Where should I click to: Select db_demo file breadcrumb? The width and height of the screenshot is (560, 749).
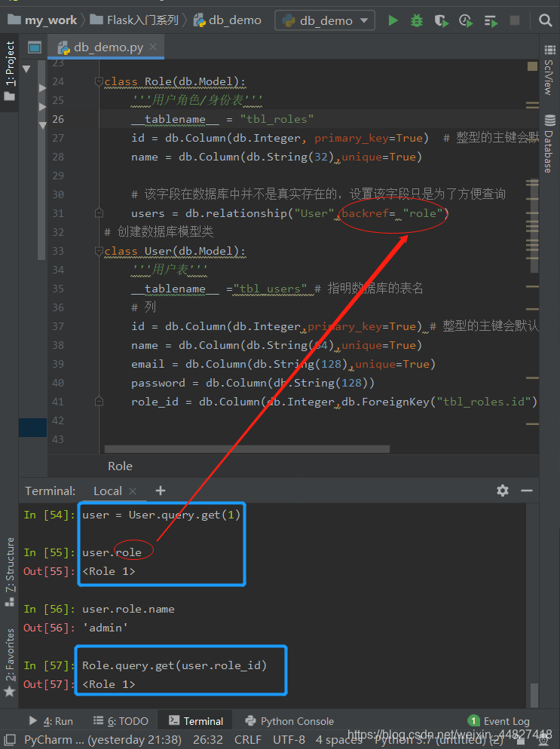click(x=228, y=20)
